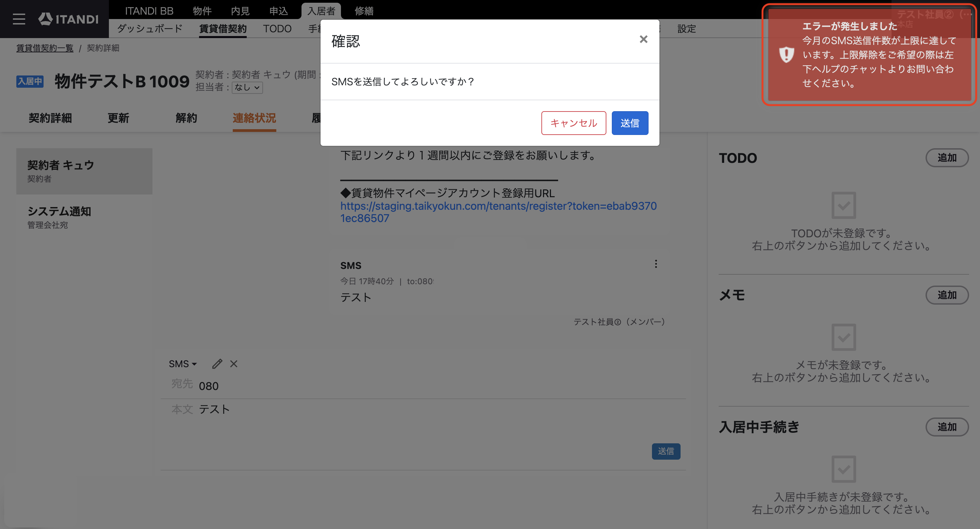Switch to the 内見 tab
980x529 pixels.
[240, 11]
